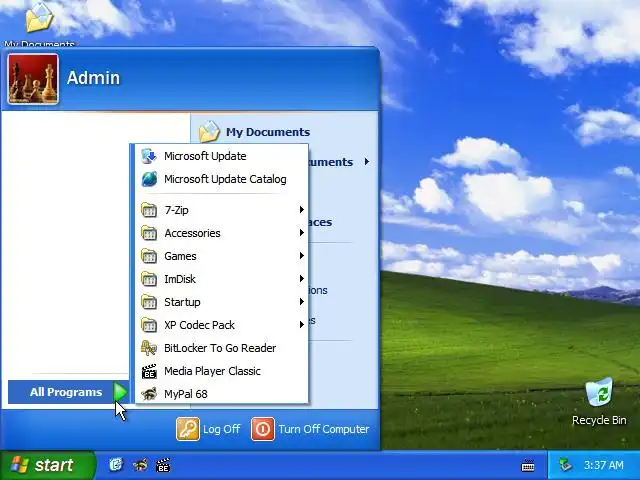Click the Turn Off Computer text

[x=324, y=429]
